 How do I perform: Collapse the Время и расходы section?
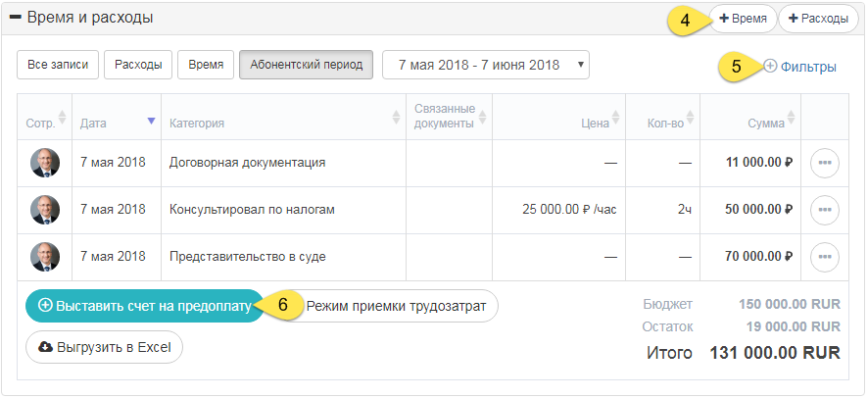coord(16,18)
